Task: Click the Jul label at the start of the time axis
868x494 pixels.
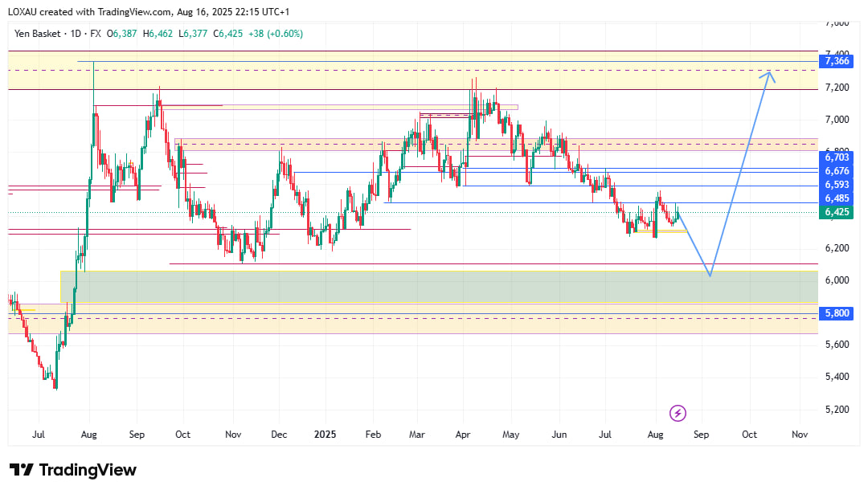Action: click(x=39, y=435)
